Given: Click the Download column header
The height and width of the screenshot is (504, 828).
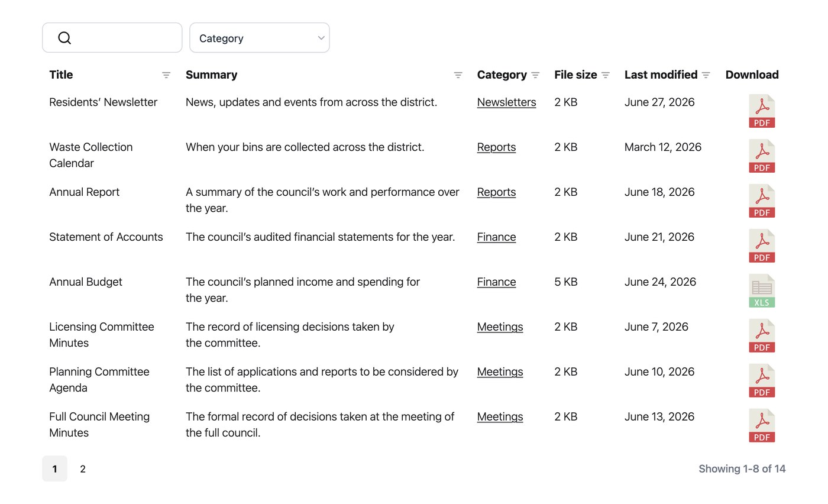Looking at the screenshot, I should click(x=752, y=75).
